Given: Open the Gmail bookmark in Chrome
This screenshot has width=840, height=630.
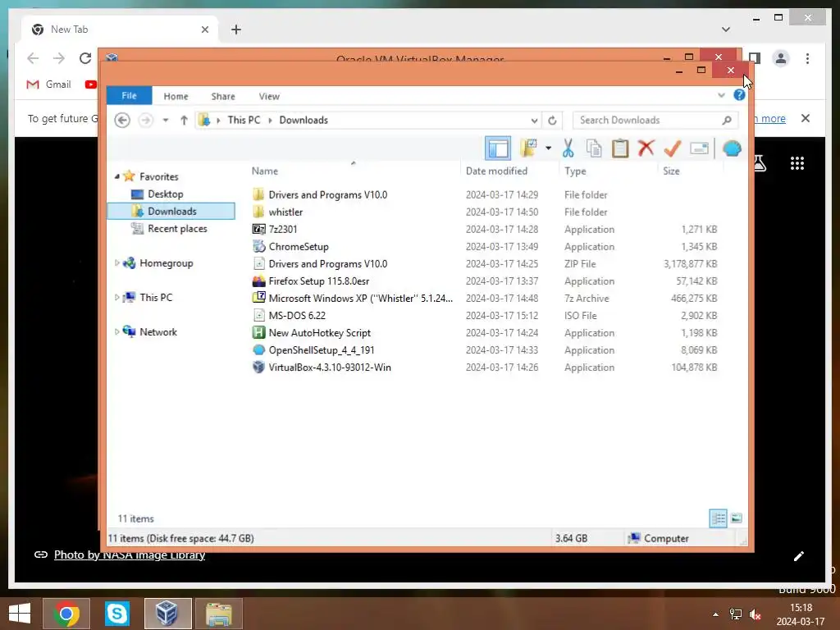Looking at the screenshot, I should pos(48,84).
